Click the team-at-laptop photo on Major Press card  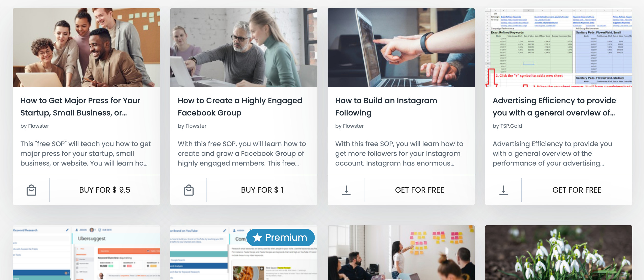coord(86,48)
